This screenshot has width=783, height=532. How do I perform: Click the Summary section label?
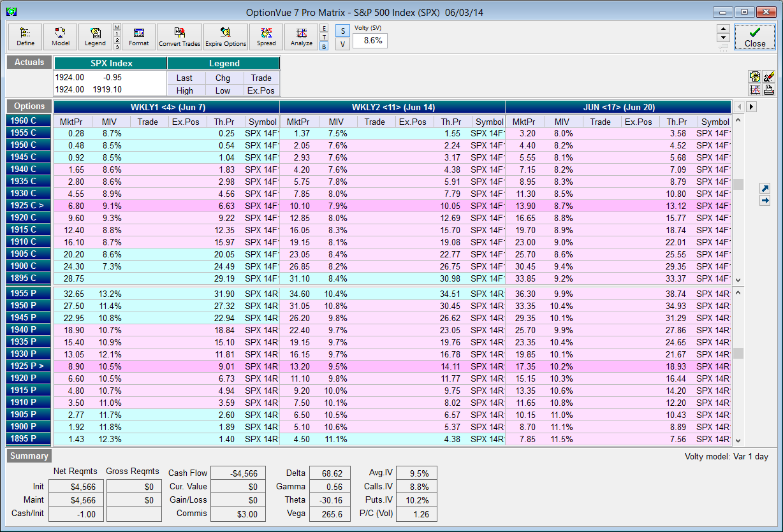pyautogui.click(x=29, y=456)
